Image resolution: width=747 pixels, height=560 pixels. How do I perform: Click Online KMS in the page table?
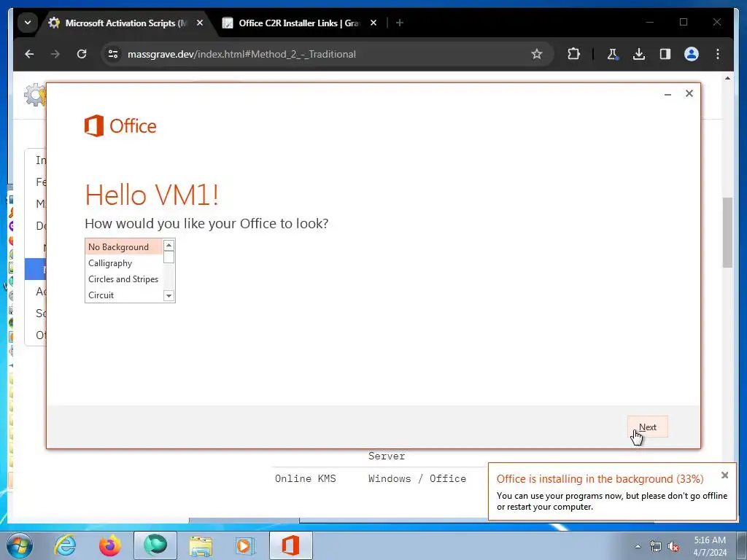[x=306, y=478]
